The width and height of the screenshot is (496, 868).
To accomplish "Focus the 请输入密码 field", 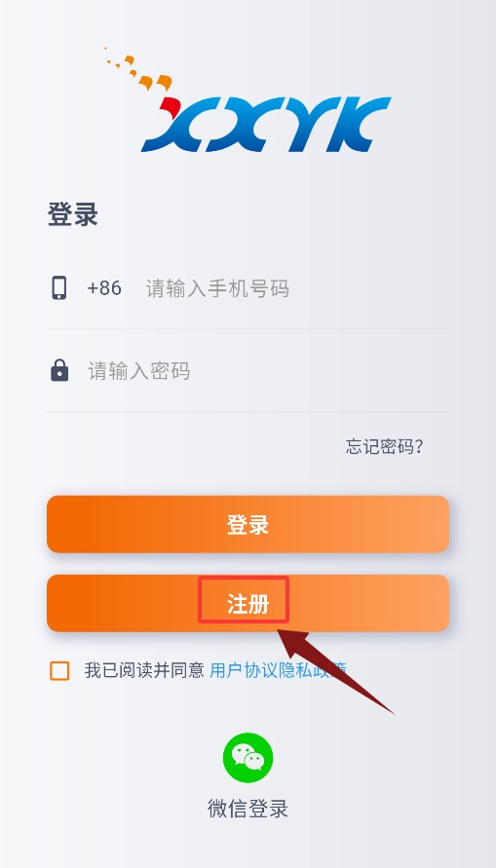I will (267, 370).
